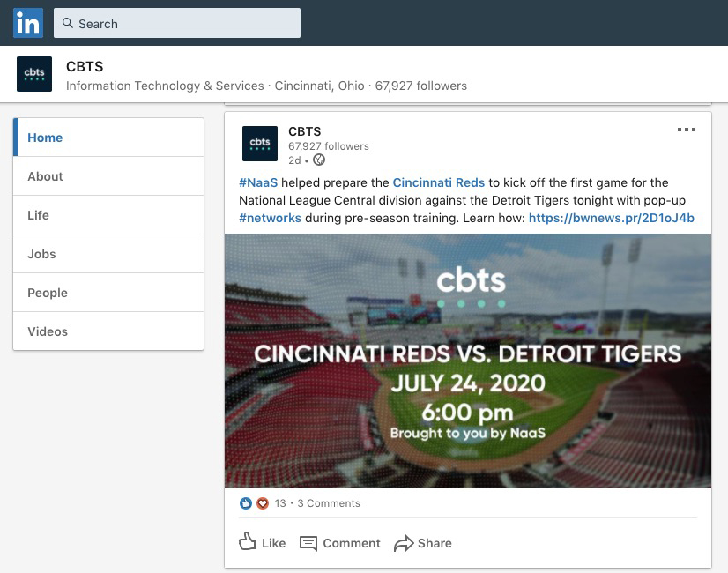Go to the Jobs tab
Image resolution: width=728 pixels, height=573 pixels.
point(108,254)
